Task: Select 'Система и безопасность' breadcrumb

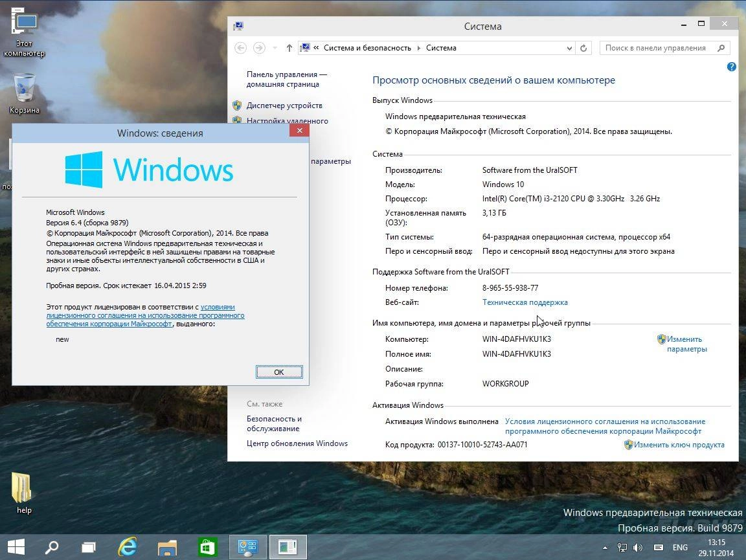Action: coord(367,48)
